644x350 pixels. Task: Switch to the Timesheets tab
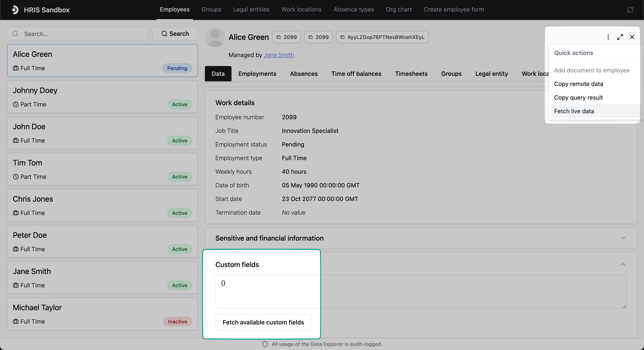tap(411, 74)
